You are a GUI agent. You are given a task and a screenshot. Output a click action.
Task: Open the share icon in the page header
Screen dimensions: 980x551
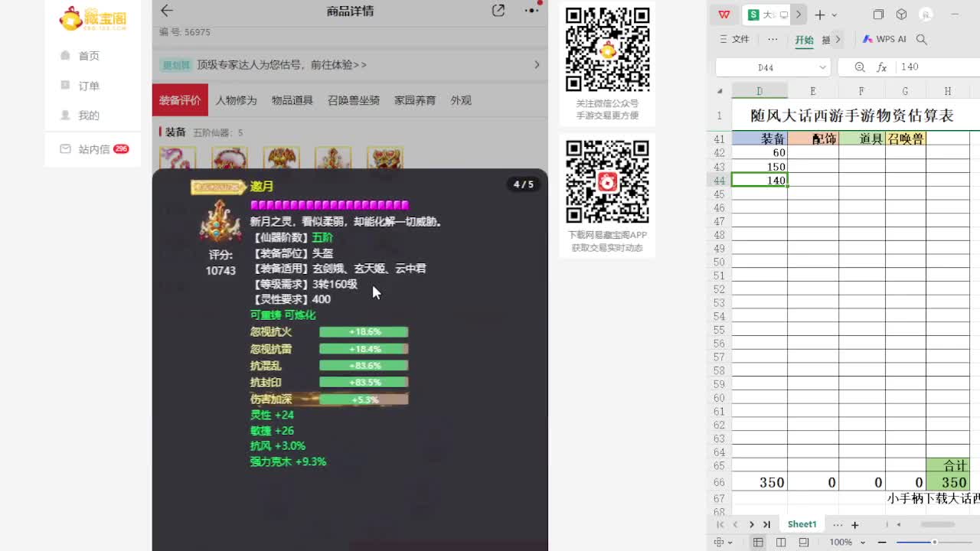(x=498, y=11)
